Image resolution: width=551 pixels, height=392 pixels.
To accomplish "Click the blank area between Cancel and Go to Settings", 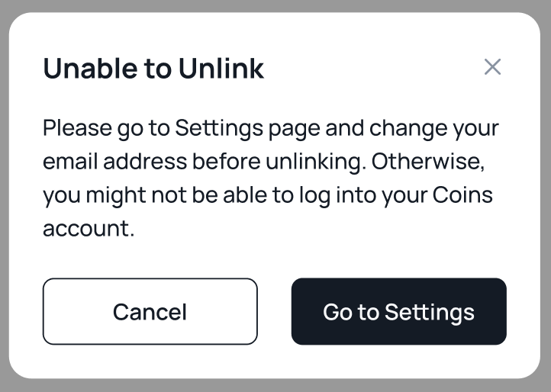I will pos(275,311).
